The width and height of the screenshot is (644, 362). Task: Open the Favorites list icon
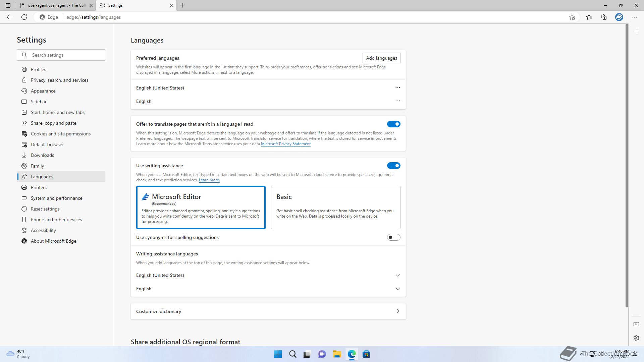pyautogui.click(x=589, y=17)
